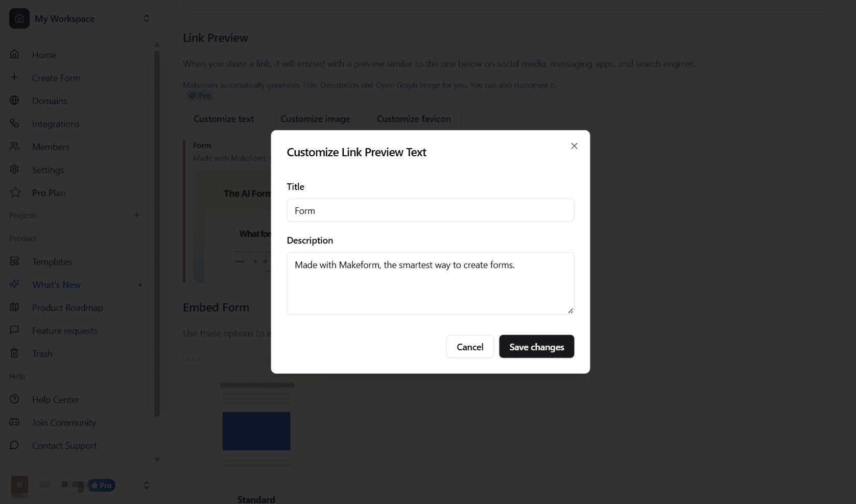Image resolution: width=856 pixels, height=504 pixels.
Task: Click the Title input containing Form
Action: [430, 210]
